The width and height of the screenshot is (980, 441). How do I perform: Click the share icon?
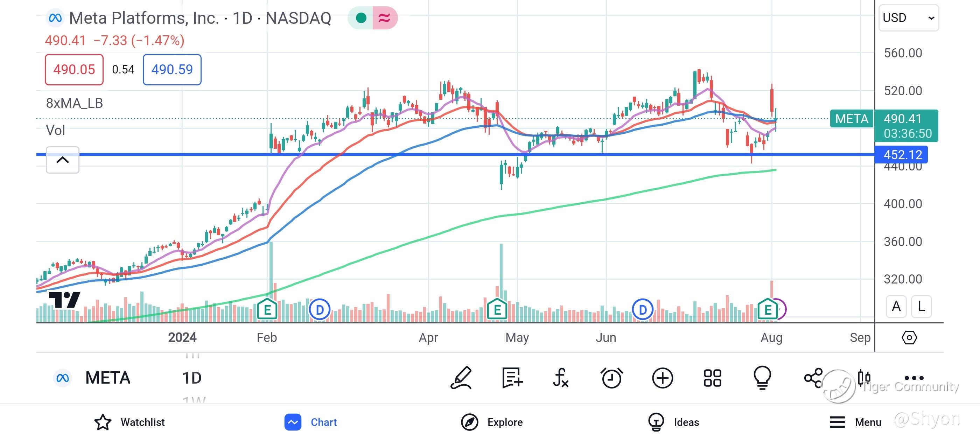[x=813, y=378]
